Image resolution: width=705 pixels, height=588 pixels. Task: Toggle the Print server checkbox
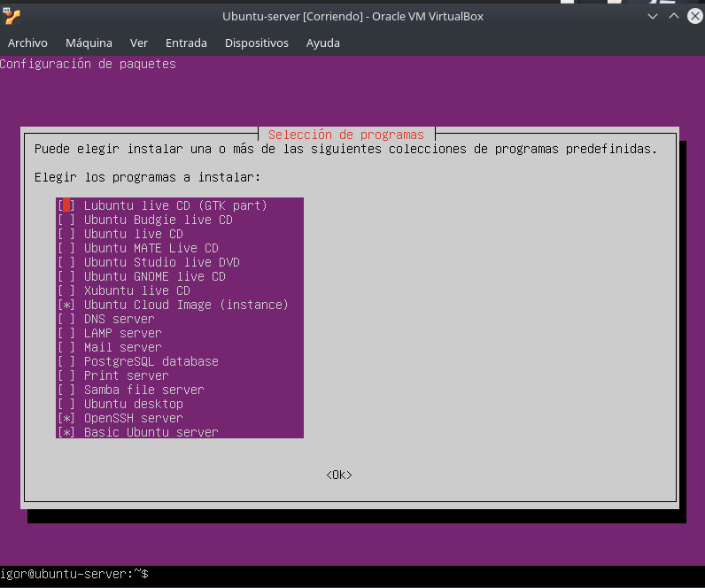tap(66, 375)
